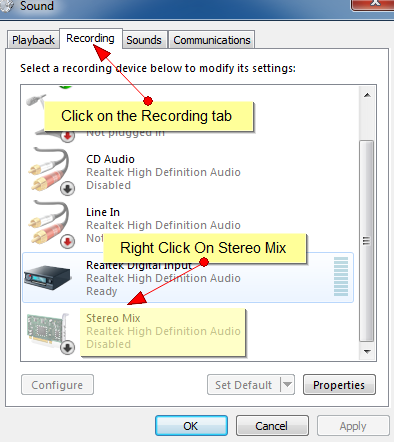The width and height of the screenshot is (394, 442).
Task: Select the Stereo Mix sound card icon
Action: [48, 330]
